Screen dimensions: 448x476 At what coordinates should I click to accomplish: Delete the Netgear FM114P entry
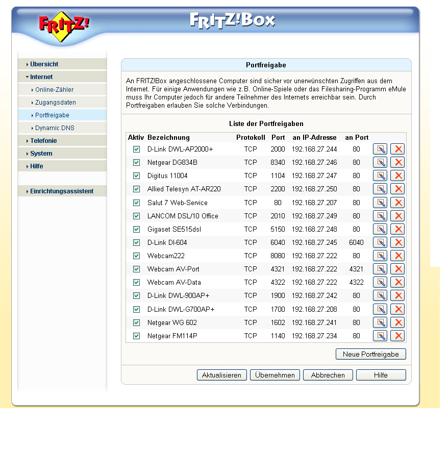[x=397, y=336]
